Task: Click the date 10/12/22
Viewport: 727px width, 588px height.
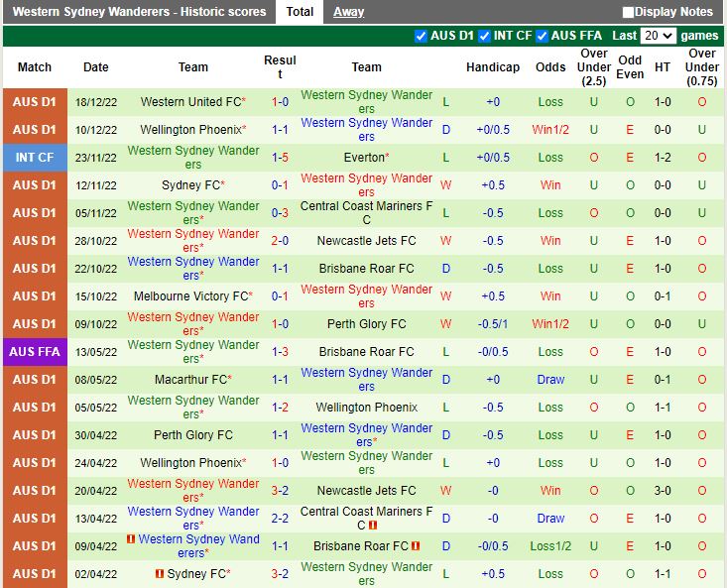Action: click(96, 130)
